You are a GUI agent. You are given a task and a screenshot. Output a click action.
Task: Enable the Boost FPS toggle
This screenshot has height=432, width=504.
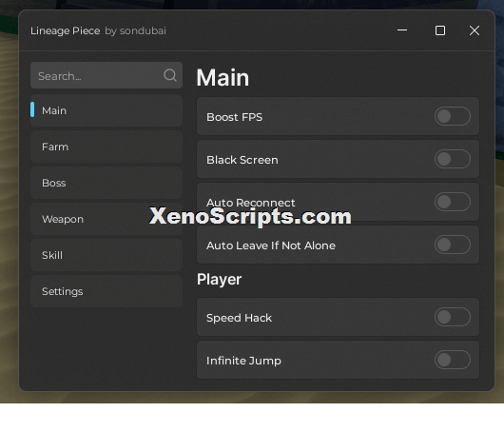tap(453, 116)
